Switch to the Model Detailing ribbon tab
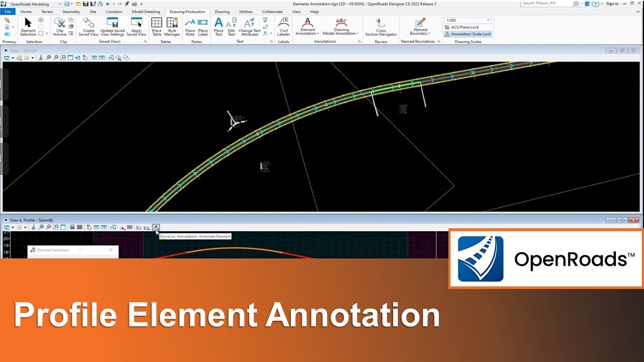 146,12
